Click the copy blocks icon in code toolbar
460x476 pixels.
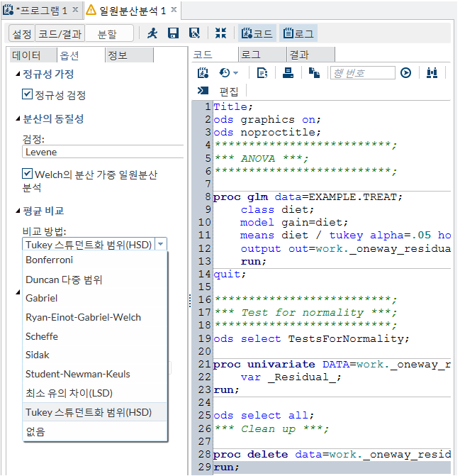tap(314, 73)
